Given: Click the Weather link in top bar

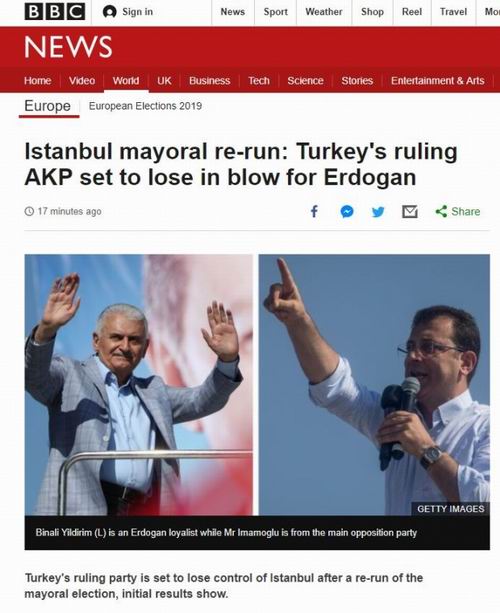Looking at the screenshot, I should point(324,12).
